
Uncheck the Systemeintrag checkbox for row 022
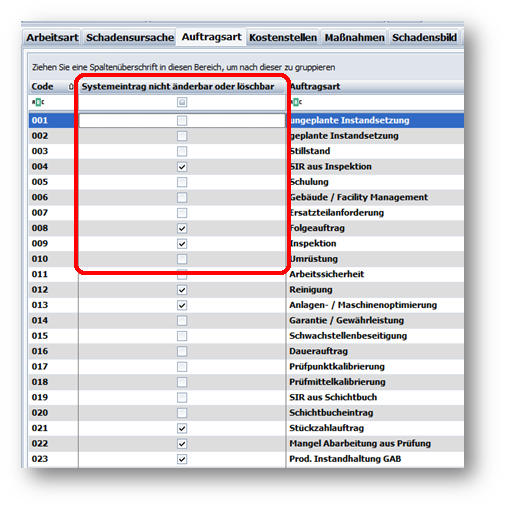tap(182, 444)
